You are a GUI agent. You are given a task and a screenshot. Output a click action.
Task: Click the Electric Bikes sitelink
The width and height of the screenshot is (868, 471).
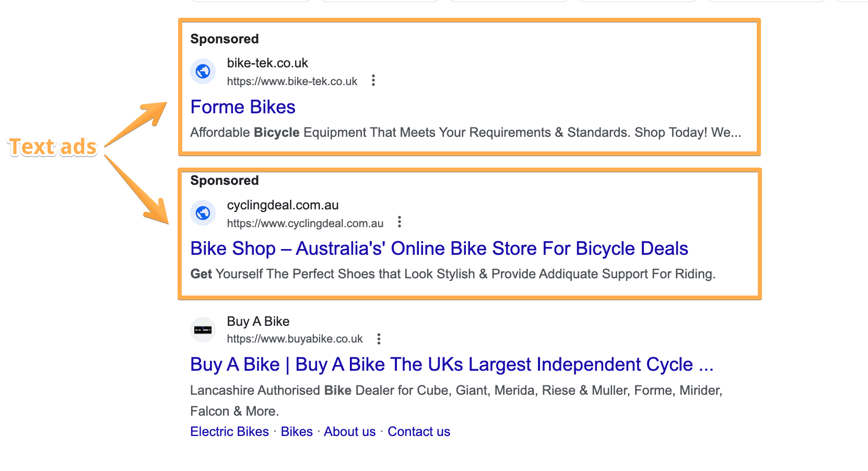[229, 431]
